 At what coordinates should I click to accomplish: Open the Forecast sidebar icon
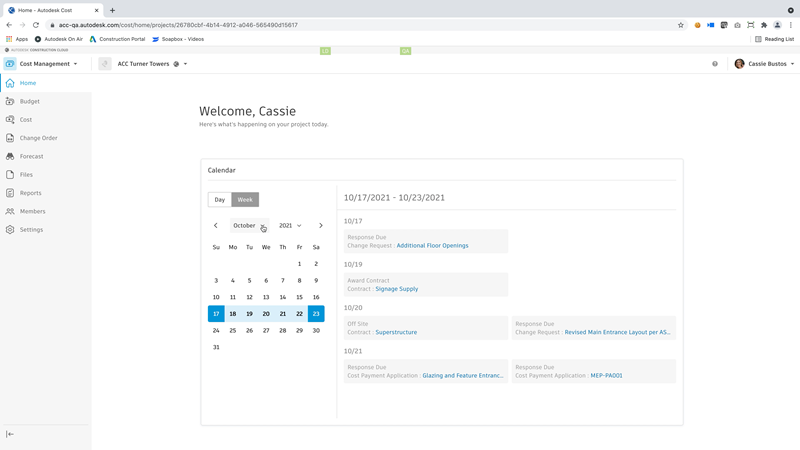10,156
